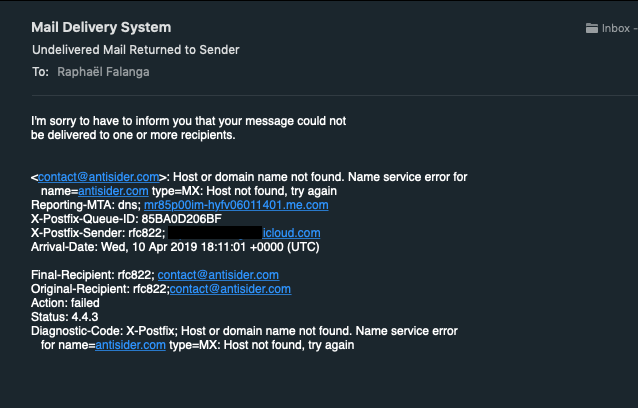This screenshot has height=408, width=638.
Task: Click the Arrival-Date Wed, 10 Apr 2019 line
Action: tap(175, 247)
